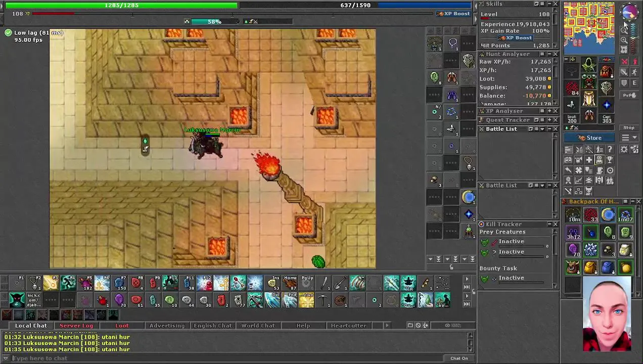Image resolution: width=643 pixels, height=364 pixels.
Task: Zoom out the minimap
Action: (624, 30)
